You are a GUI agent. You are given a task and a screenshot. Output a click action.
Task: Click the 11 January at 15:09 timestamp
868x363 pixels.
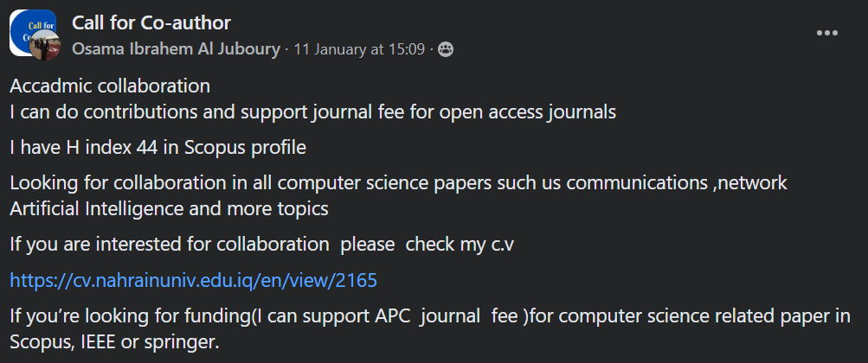point(359,49)
